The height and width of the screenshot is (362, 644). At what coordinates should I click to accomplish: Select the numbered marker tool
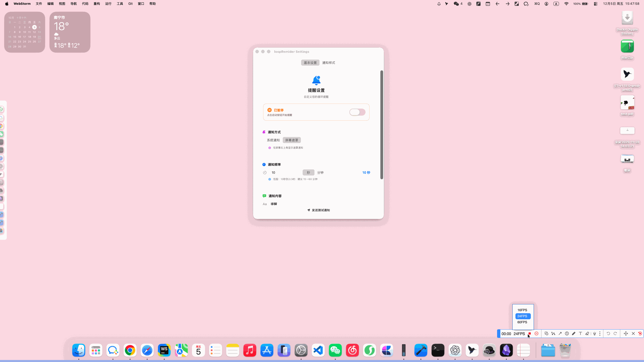point(567,334)
